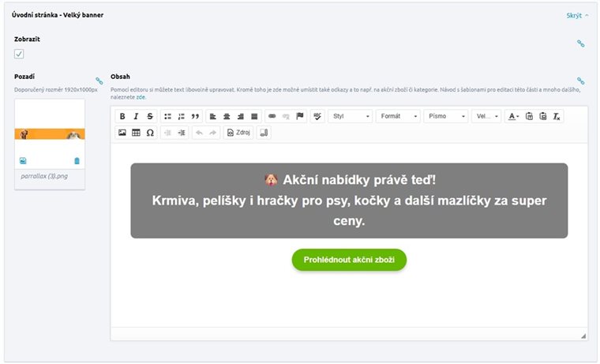This screenshot has width=600, height=364.
Task: Open the Styl dropdown
Action: pyautogui.click(x=351, y=117)
